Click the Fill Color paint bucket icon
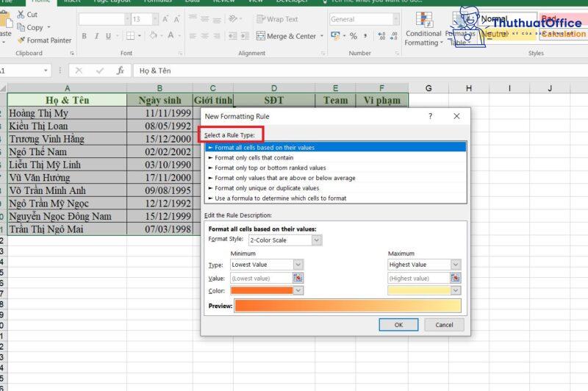Screen dimensions: 588x391 (x=153, y=35)
